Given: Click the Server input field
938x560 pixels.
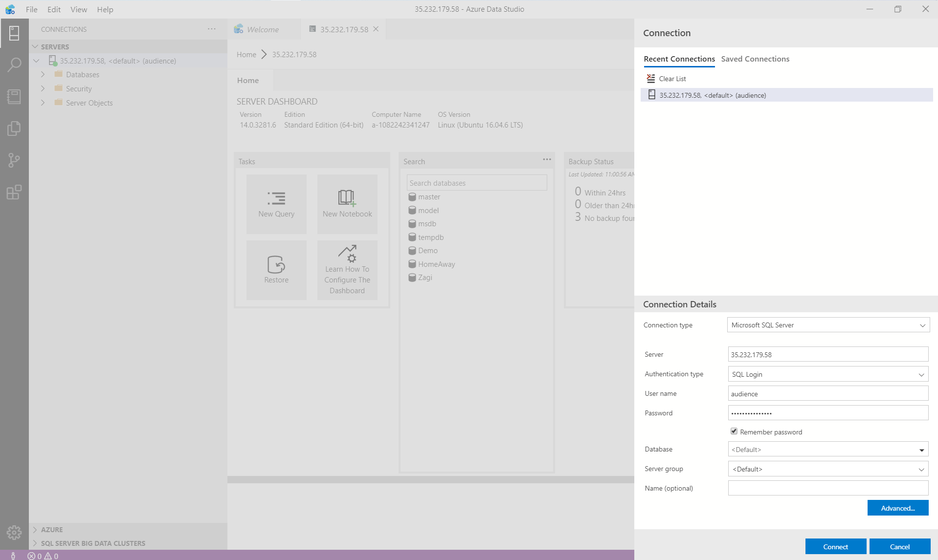Looking at the screenshot, I should pyautogui.click(x=828, y=354).
